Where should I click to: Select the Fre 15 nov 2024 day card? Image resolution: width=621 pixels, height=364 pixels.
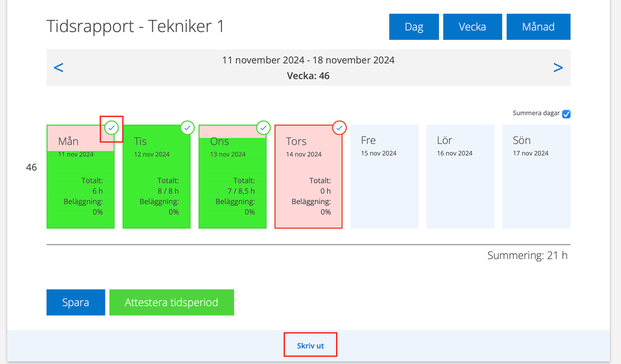(x=384, y=177)
